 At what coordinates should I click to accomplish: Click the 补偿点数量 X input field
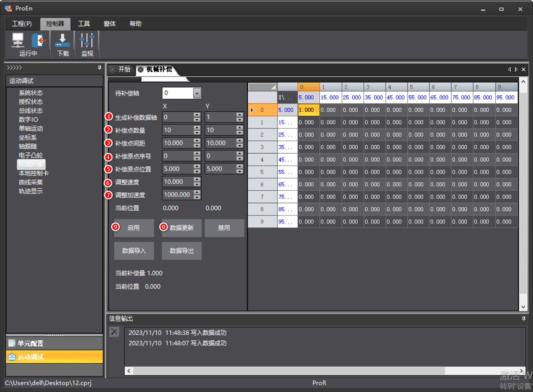pyautogui.click(x=178, y=130)
